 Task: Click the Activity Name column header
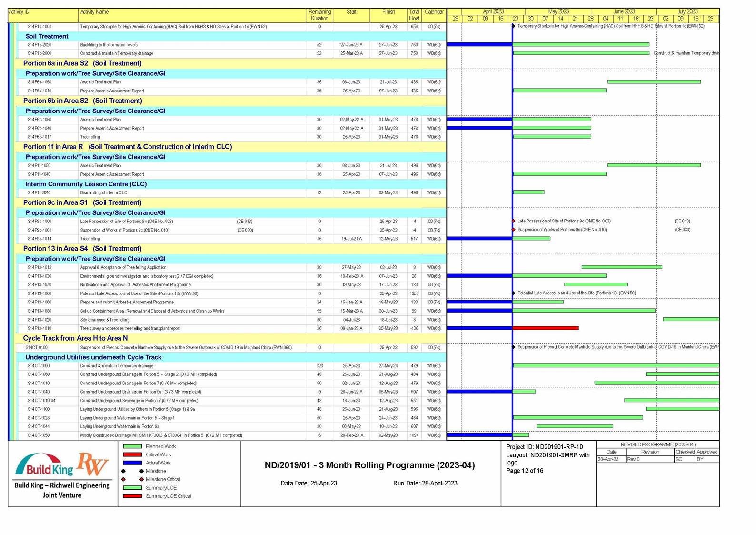coord(192,15)
